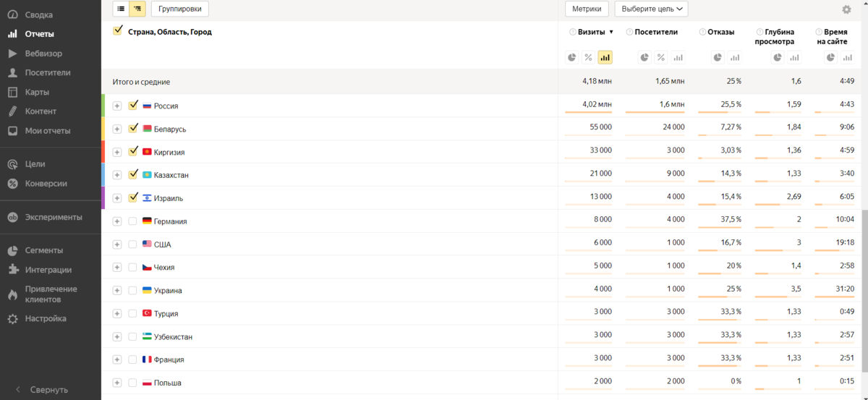Check the США row checkbox
Viewport: 868px width, 400px height.
(x=132, y=244)
